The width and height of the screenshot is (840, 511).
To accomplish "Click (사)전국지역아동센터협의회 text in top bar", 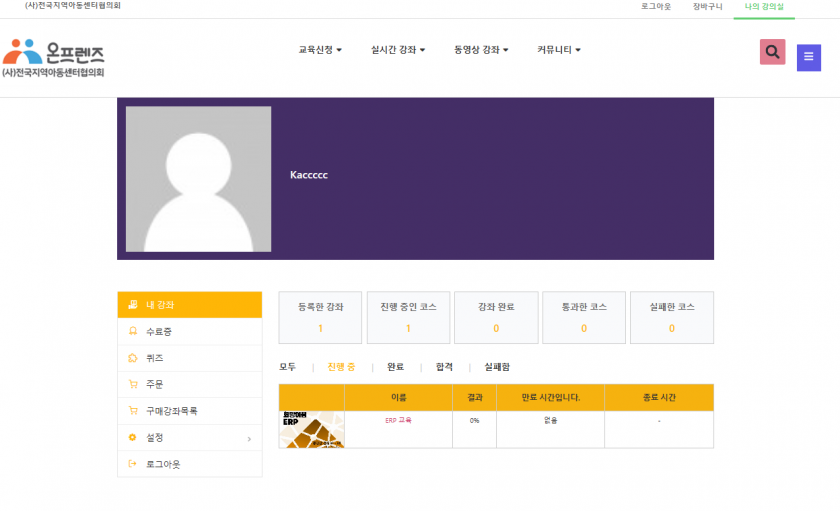I will 73,5.
